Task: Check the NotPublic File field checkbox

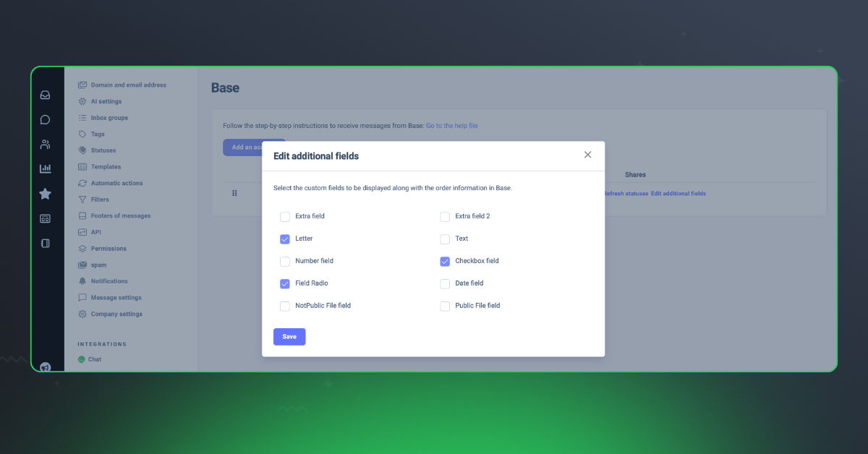Action: [285, 306]
